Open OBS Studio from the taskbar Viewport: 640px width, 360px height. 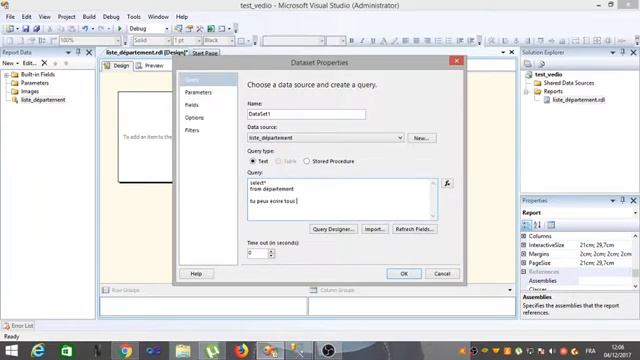point(328,351)
